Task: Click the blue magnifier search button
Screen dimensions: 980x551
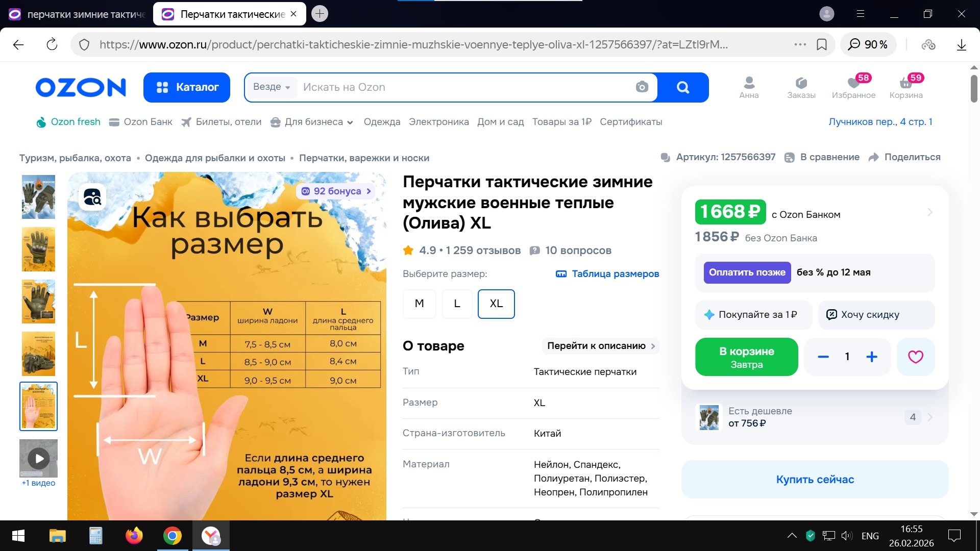Action: point(683,87)
